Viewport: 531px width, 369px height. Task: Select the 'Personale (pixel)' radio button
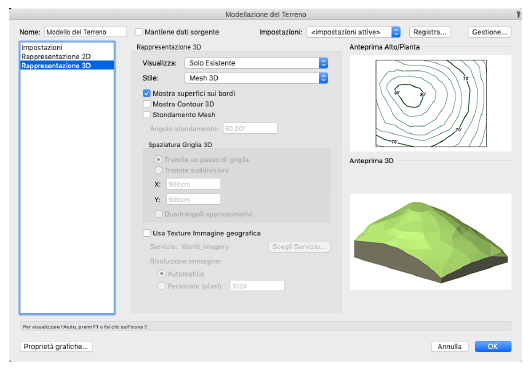[162, 286]
